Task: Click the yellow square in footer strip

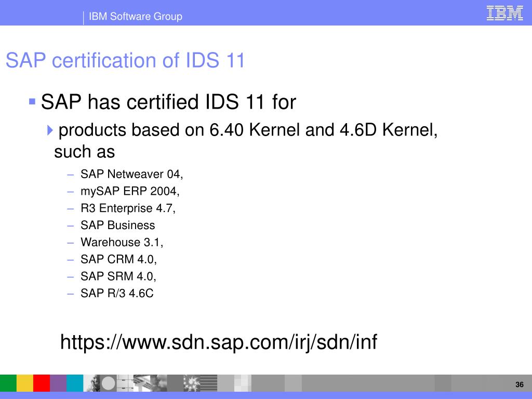Action: pos(25,383)
